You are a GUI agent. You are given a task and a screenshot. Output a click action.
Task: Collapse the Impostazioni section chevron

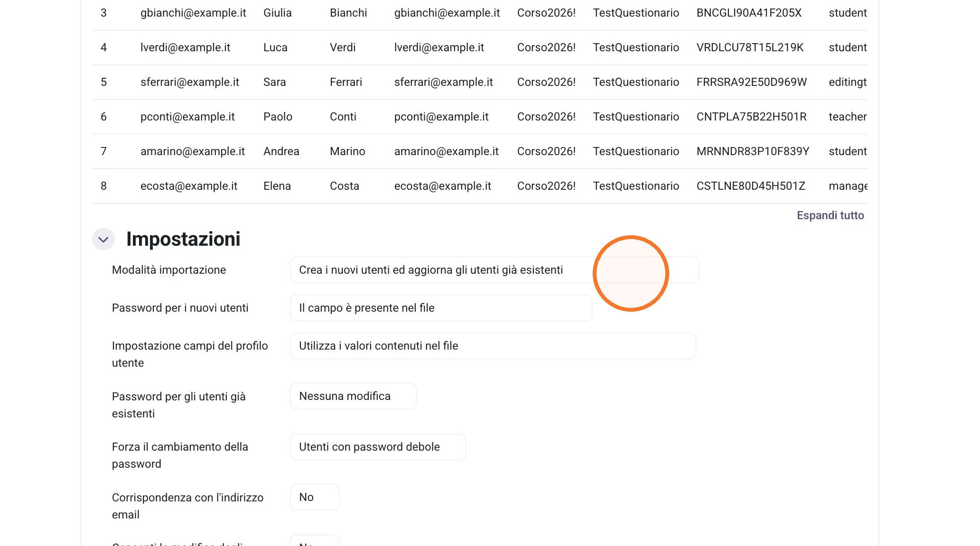tap(103, 239)
